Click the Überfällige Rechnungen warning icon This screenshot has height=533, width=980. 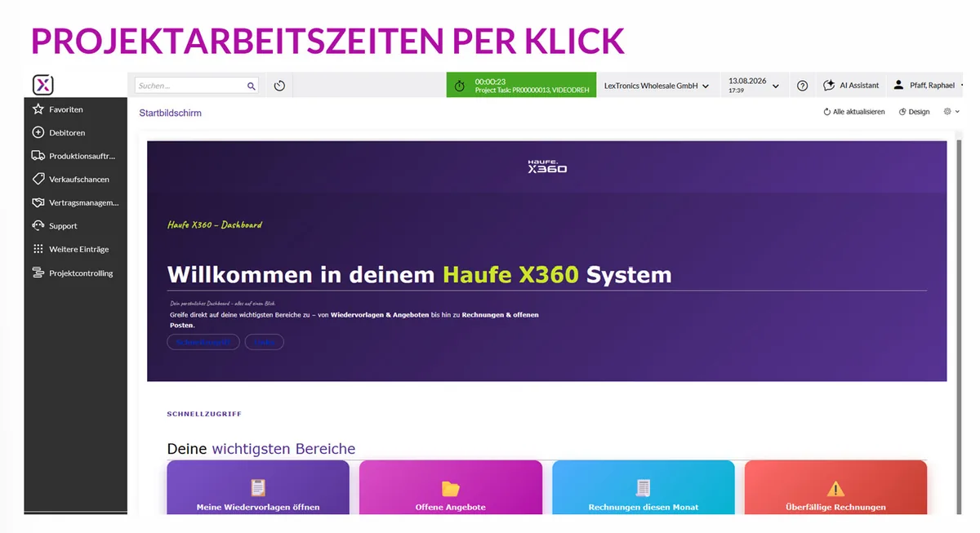835,489
